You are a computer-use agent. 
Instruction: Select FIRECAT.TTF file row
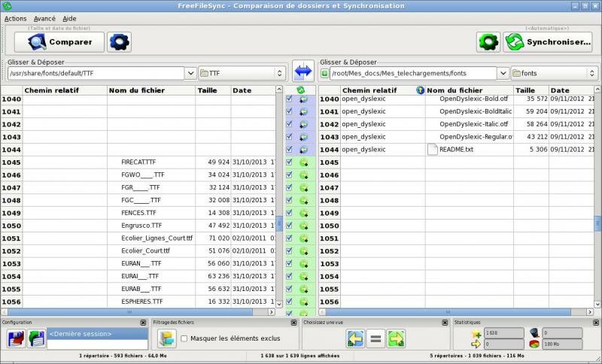[138, 162]
